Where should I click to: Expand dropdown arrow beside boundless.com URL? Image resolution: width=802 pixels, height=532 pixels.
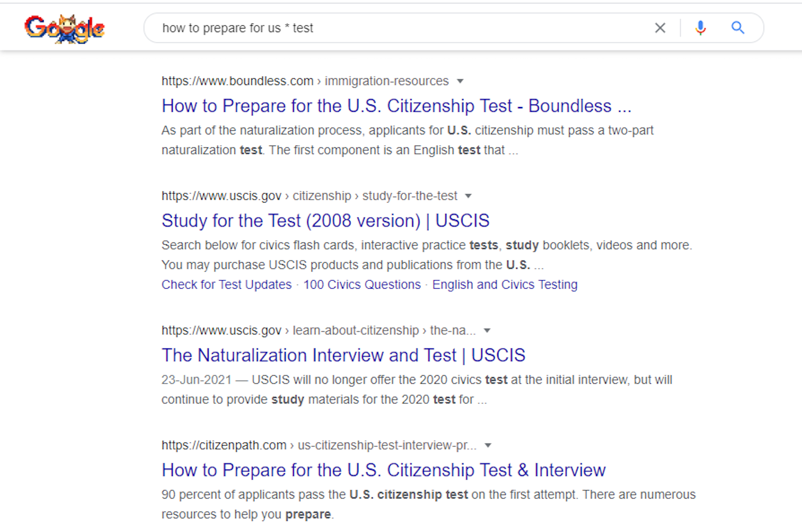coord(460,81)
